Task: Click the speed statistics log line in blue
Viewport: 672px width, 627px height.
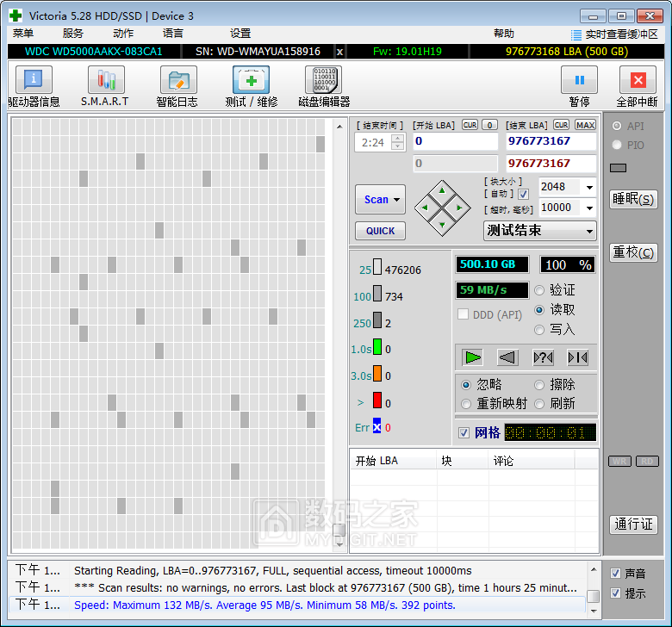Action: click(264, 605)
